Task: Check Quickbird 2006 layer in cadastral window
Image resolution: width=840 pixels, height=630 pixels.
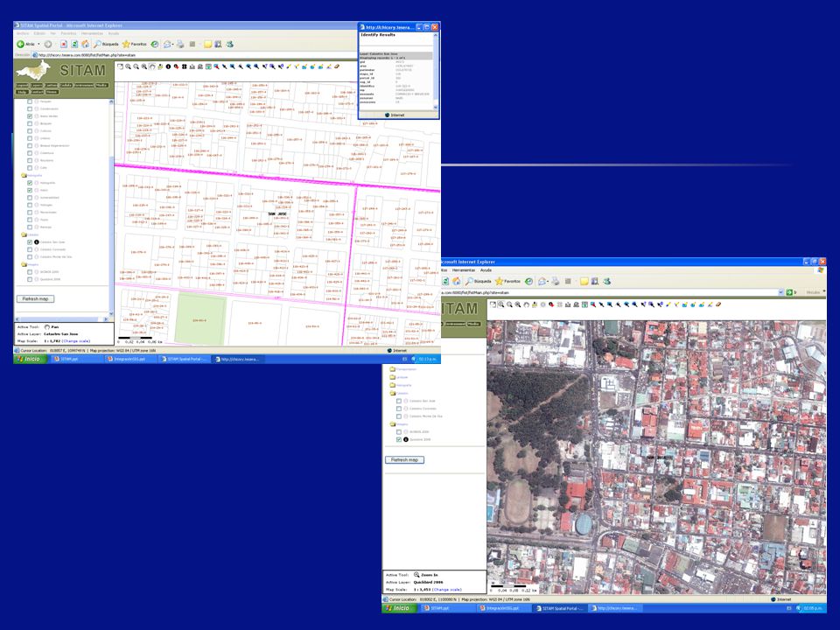Action: tap(30, 279)
